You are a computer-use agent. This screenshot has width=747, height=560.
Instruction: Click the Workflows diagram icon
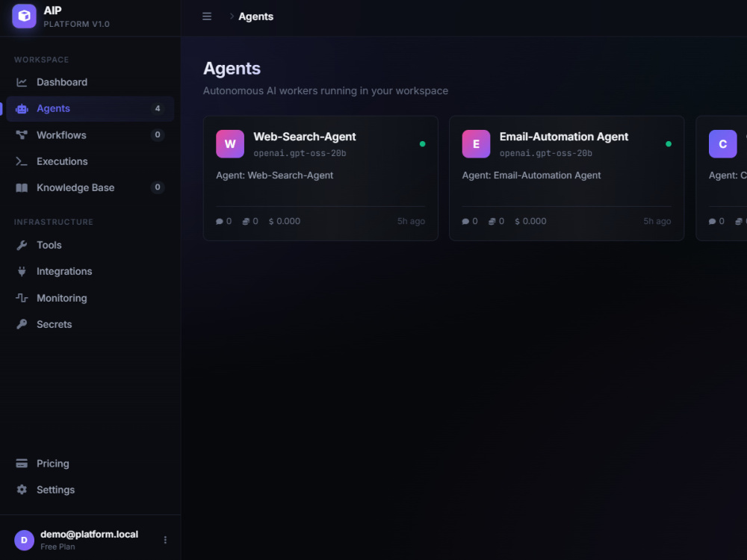pos(22,135)
